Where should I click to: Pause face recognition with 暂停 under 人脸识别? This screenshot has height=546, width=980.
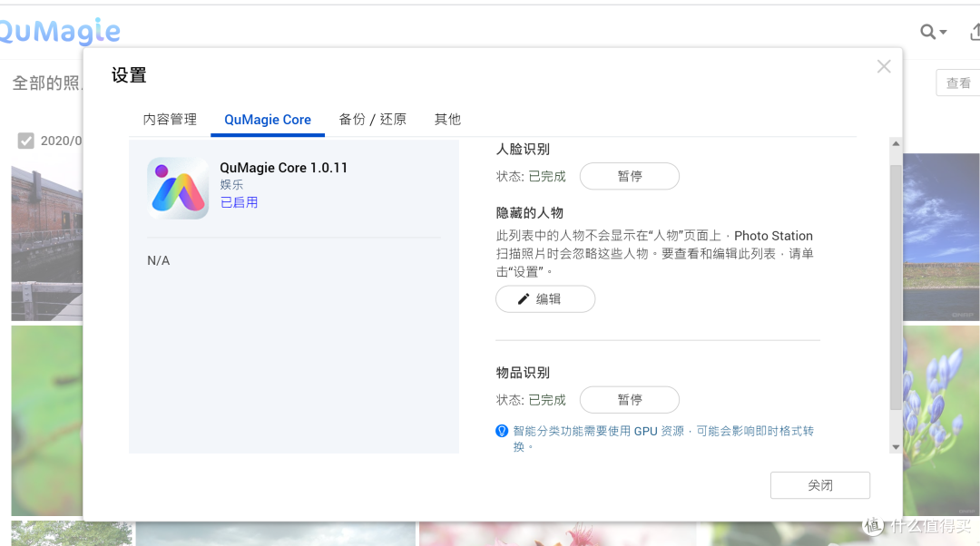(630, 176)
